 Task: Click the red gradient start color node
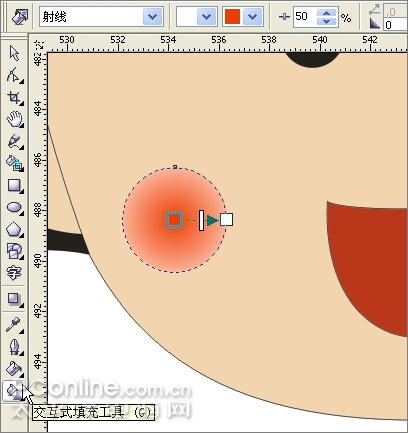click(x=174, y=220)
